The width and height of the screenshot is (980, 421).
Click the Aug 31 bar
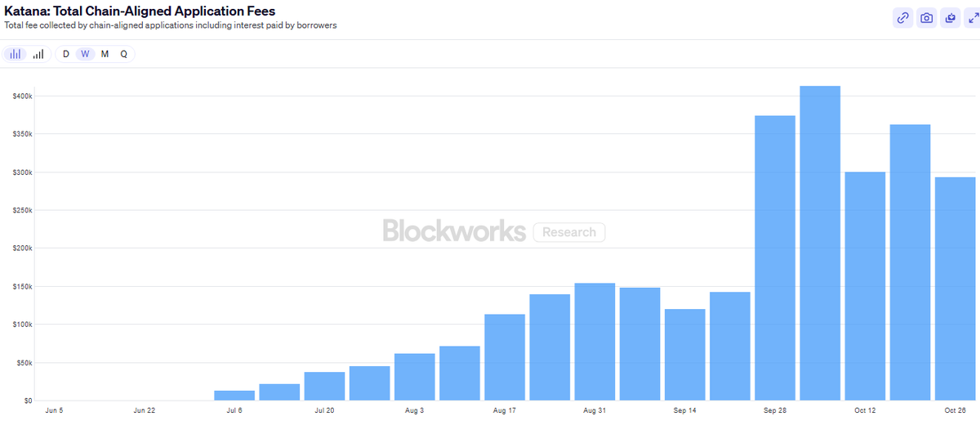point(595,342)
